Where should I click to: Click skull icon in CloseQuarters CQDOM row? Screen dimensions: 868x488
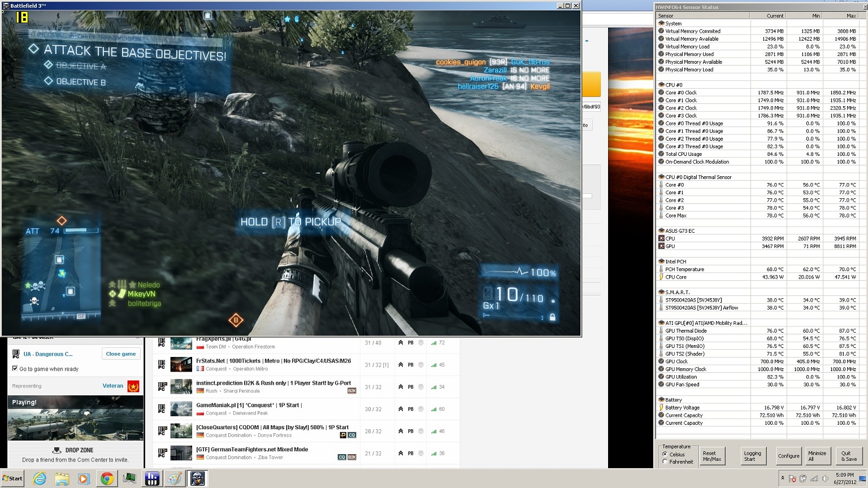[421, 431]
